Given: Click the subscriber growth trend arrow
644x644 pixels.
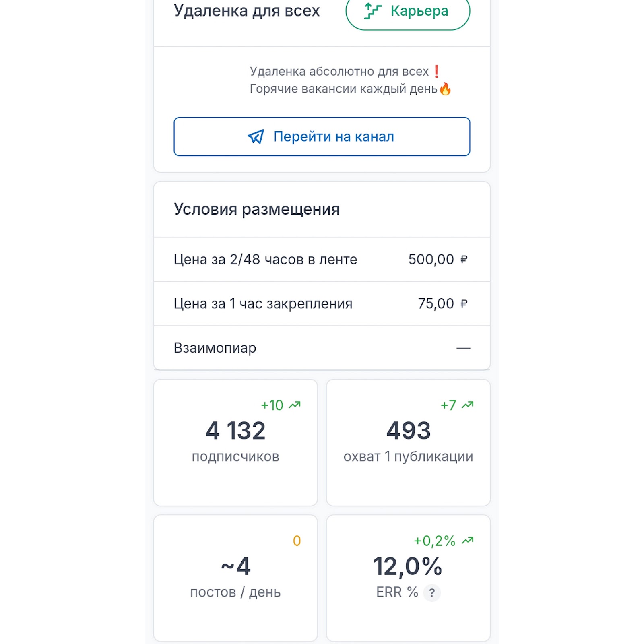Looking at the screenshot, I should (x=295, y=405).
